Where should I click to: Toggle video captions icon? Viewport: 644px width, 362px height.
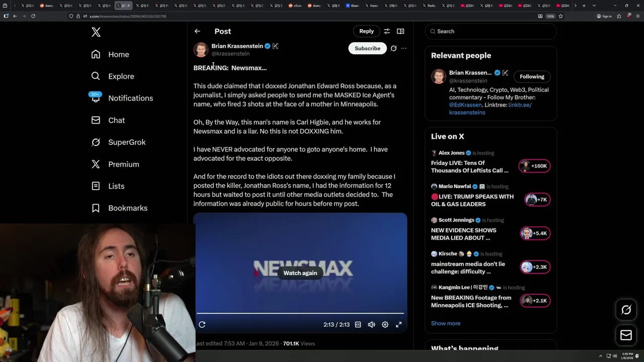pyautogui.click(x=358, y=325)
